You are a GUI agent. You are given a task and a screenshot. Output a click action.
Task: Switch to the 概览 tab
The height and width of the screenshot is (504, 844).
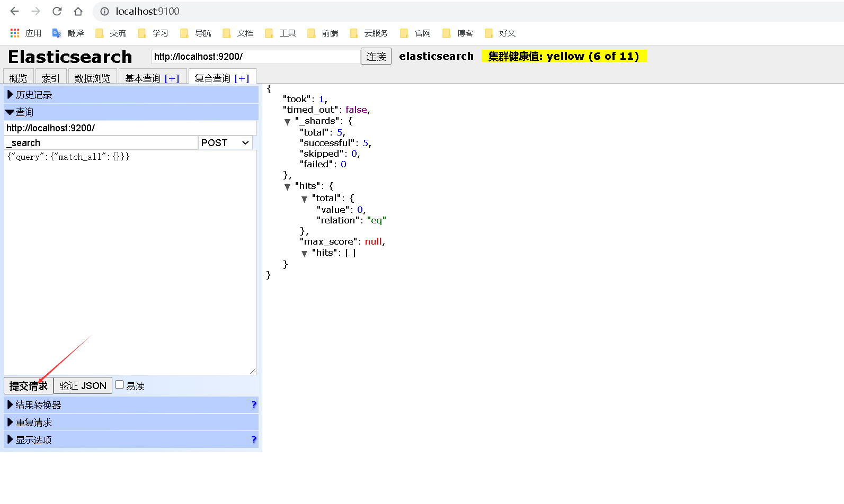coord(19,77)
